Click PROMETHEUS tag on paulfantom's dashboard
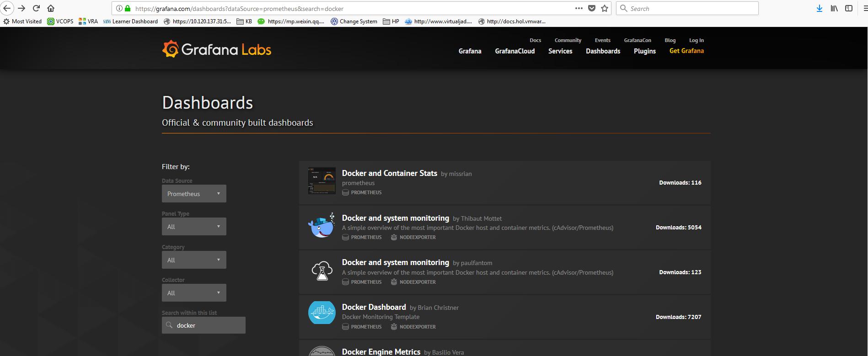Viewport: 868px width, 356px height. [362, 282]
